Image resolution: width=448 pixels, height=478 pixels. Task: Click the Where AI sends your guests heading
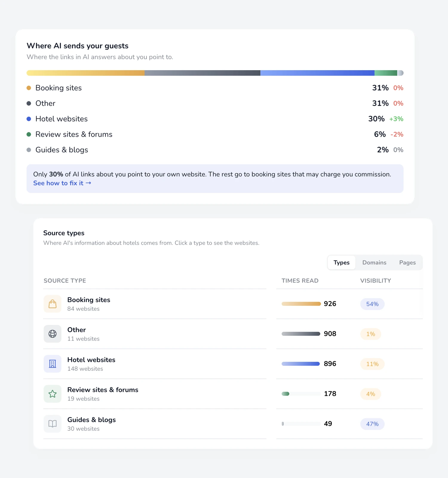(78, 46)
